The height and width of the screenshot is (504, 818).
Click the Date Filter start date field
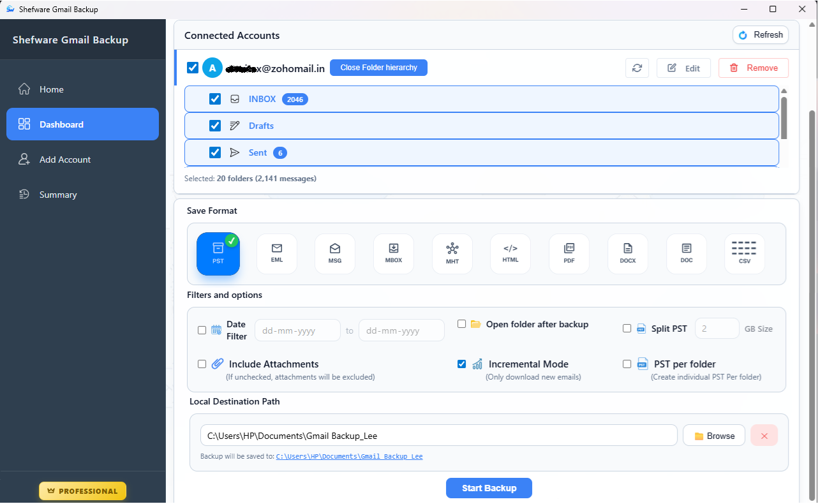click(297, 330)
